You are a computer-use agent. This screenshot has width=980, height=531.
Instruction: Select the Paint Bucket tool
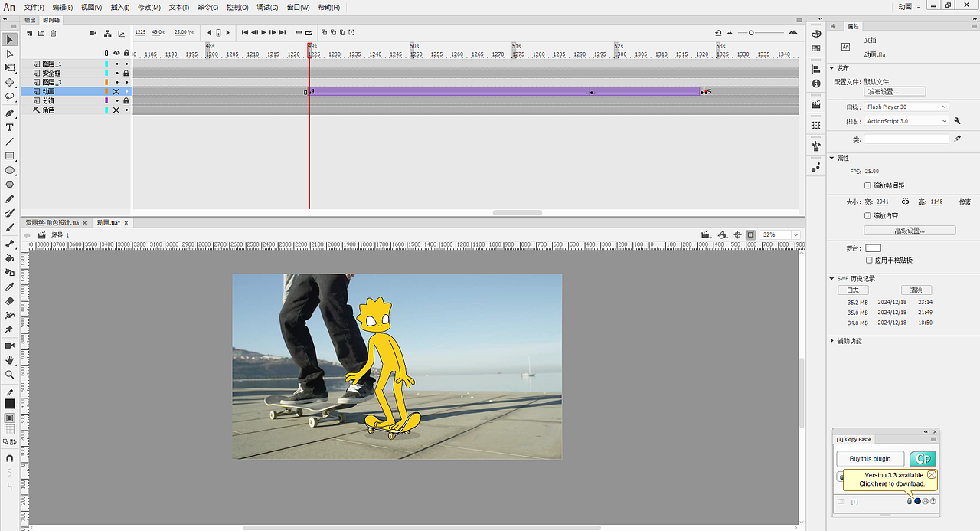[x=10, y=258]
